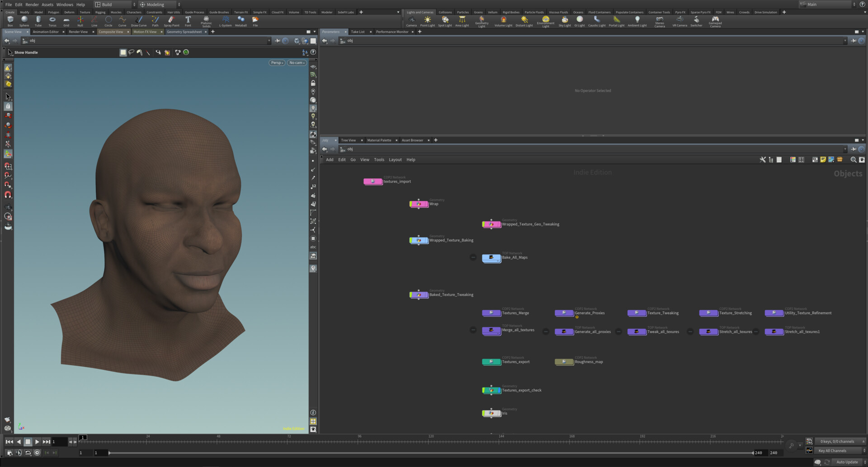868x467 pixels.
Task: Open the Build desktop dropdown
Action: [113, 4]
